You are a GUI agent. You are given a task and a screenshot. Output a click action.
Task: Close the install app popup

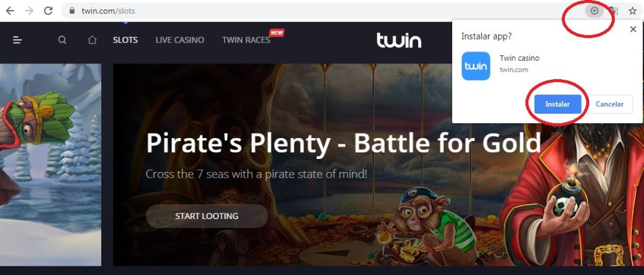click(x=633, y=29)
